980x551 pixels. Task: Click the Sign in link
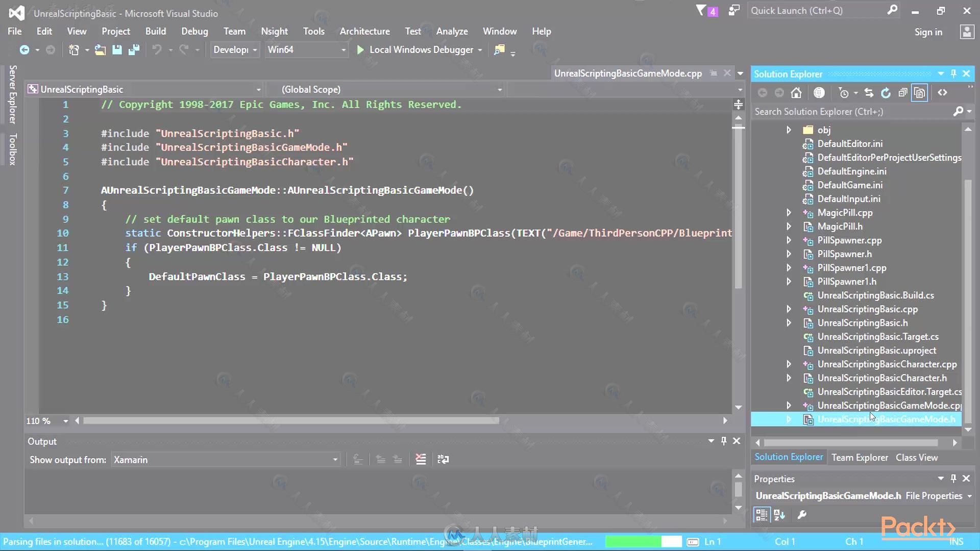coord(928,32)
